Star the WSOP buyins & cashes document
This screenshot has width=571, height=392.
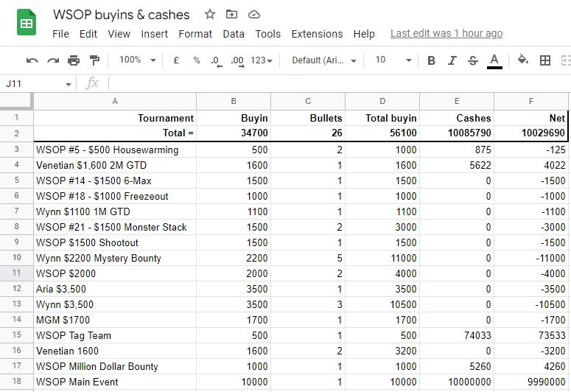(x=210, y=15)
